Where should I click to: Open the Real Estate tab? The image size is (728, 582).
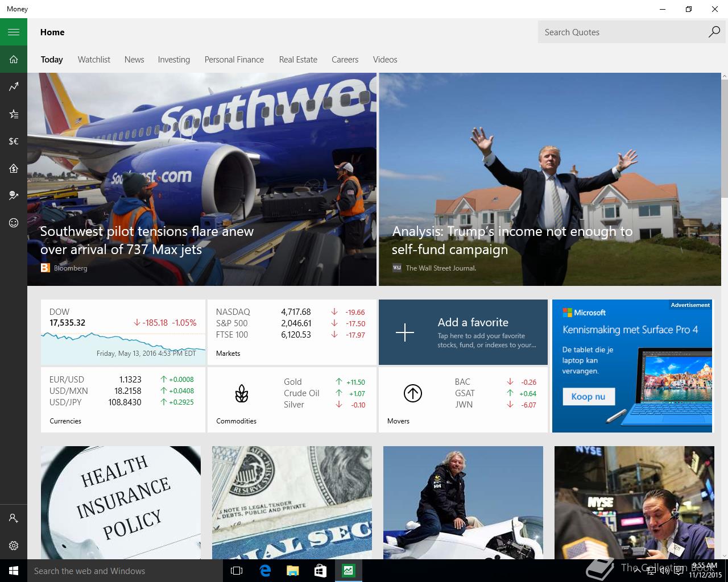(298, 60)
